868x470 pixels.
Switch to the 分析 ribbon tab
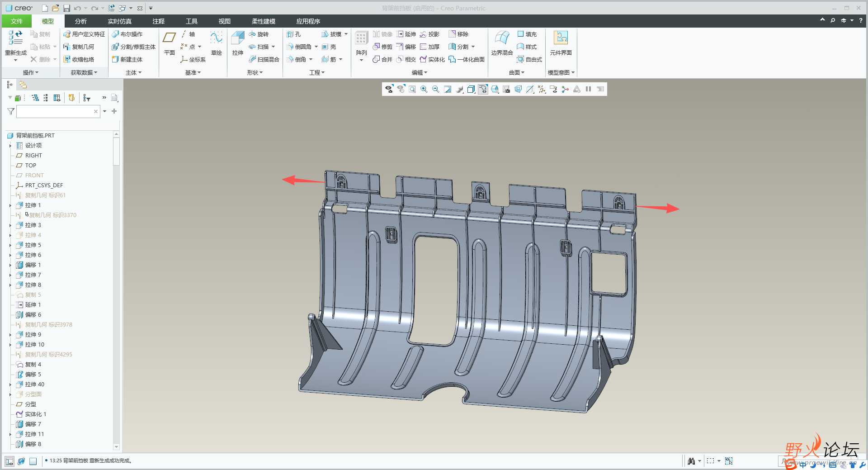[x=81, y=21]
